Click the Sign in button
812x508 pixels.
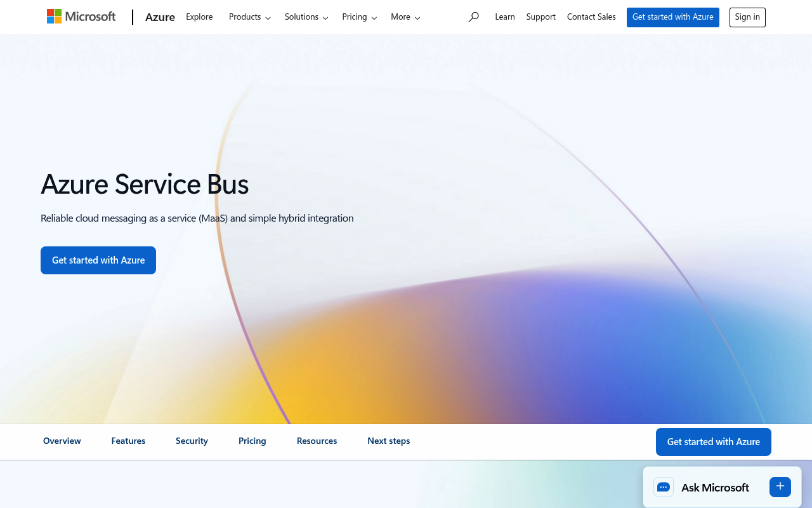(x=747, y=17)
